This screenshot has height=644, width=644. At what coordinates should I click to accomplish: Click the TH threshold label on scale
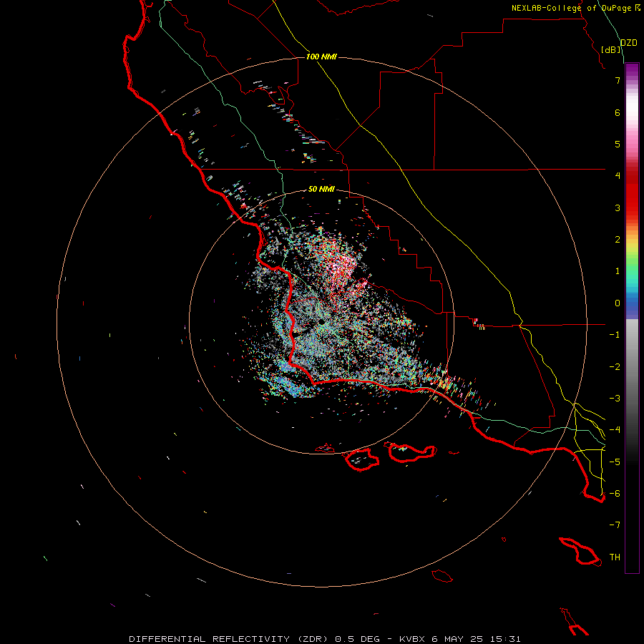pos(615,557)
